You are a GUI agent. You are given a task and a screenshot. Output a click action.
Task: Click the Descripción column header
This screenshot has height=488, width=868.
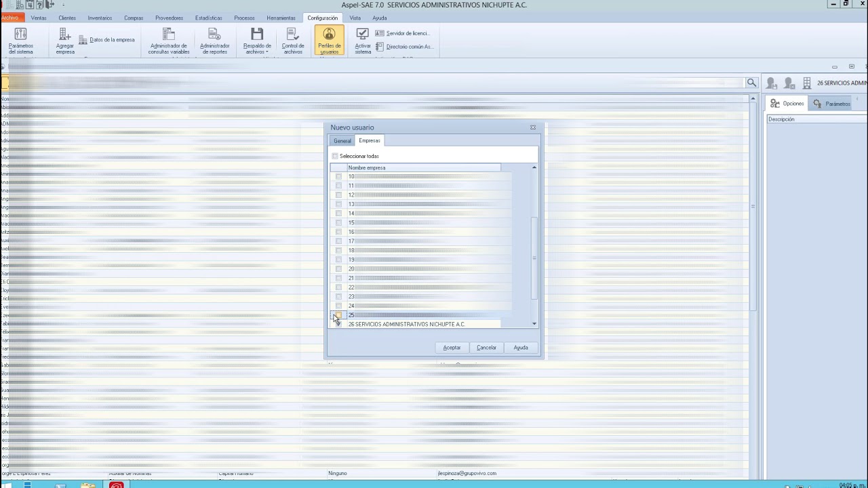(817, 119)
